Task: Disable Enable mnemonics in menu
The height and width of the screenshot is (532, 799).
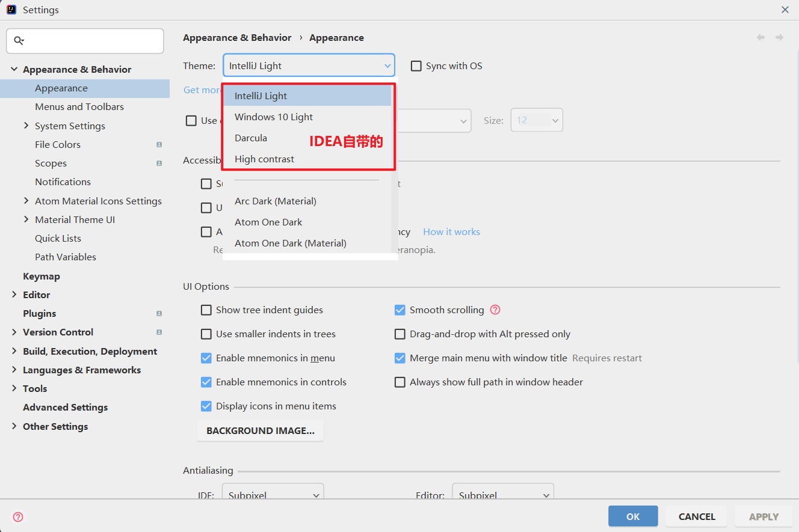Action: (206, 358)
